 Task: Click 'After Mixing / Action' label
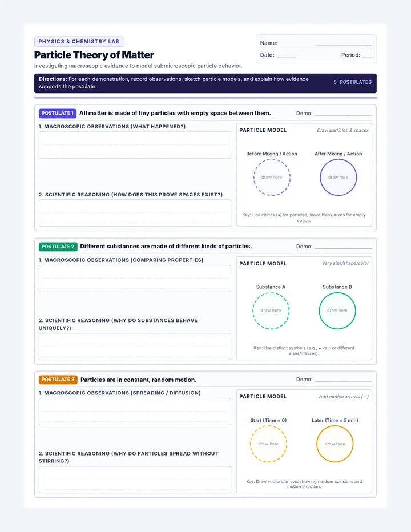pos(339,154)
